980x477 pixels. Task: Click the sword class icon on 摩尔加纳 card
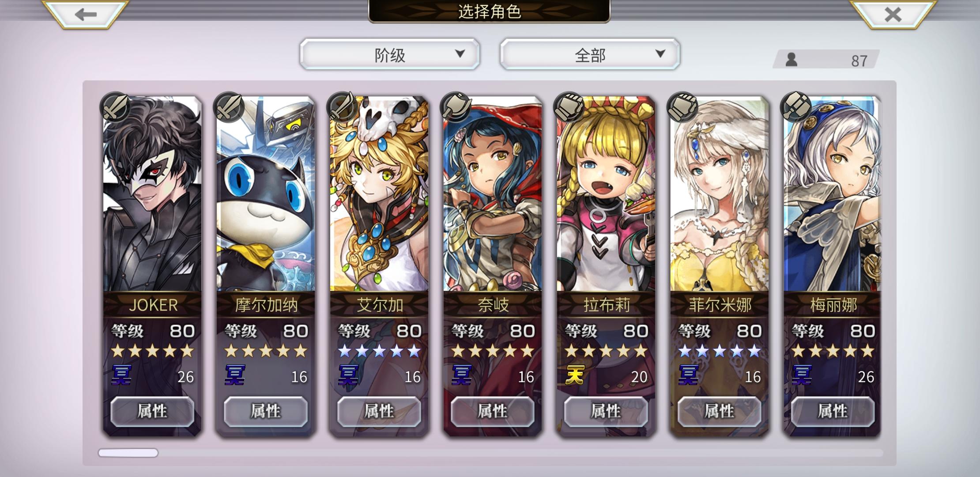click(229, 107)
